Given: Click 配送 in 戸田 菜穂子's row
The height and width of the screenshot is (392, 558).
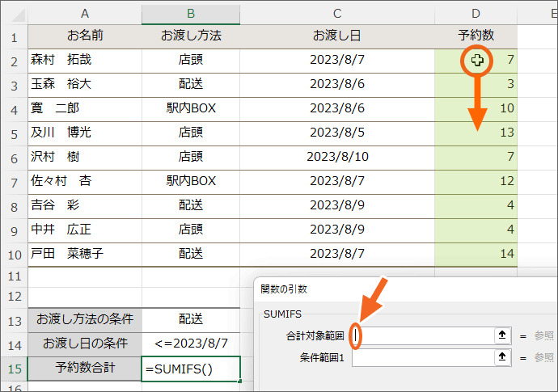Looking at the screenshot, I should 191,253.
